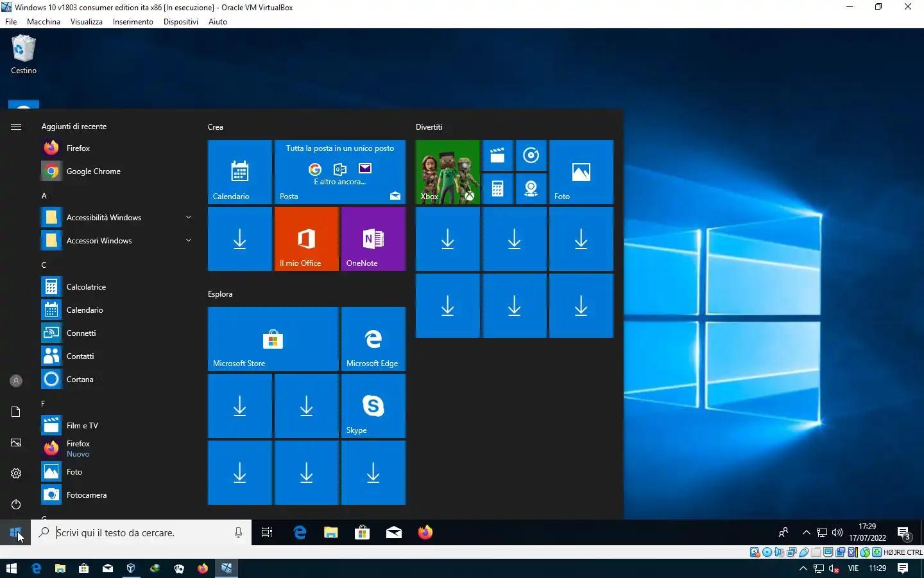Click the guest clock showing 17:29

tap(868, 532)
